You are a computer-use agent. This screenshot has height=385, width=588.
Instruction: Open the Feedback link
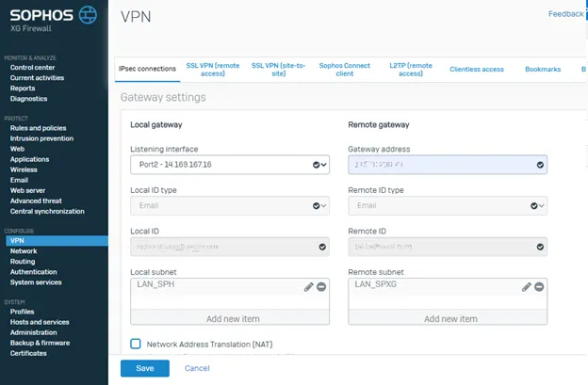pyautogui.click(x=565, y=14)
